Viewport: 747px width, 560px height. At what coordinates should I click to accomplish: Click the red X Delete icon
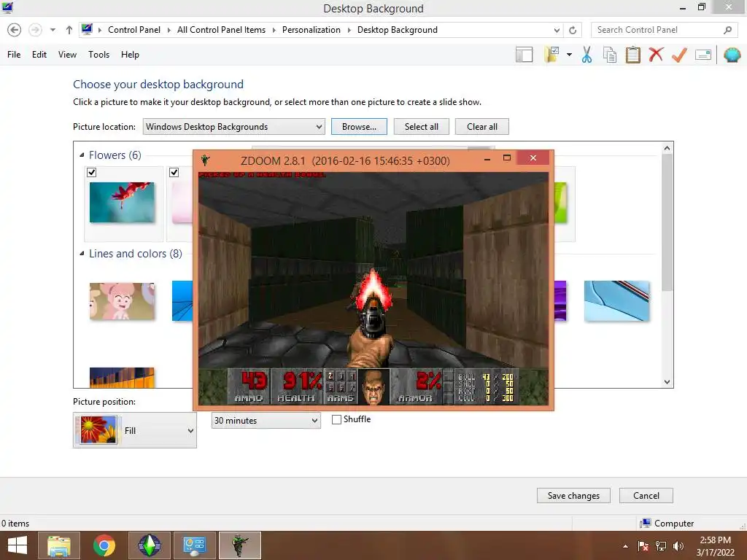pos(656,55)
